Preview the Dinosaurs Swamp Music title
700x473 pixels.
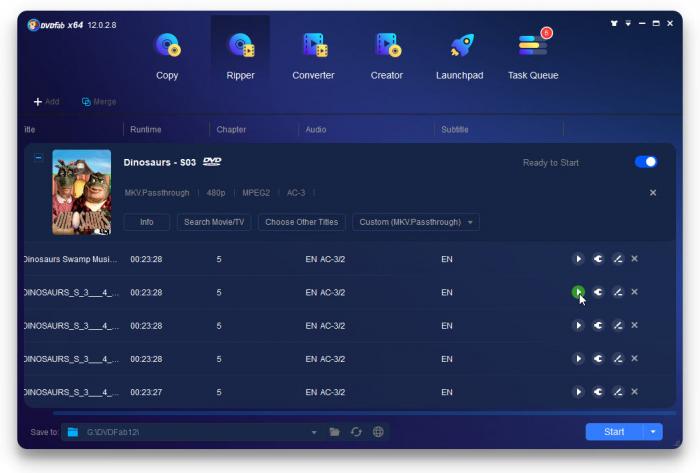click(x=578, y=259)
